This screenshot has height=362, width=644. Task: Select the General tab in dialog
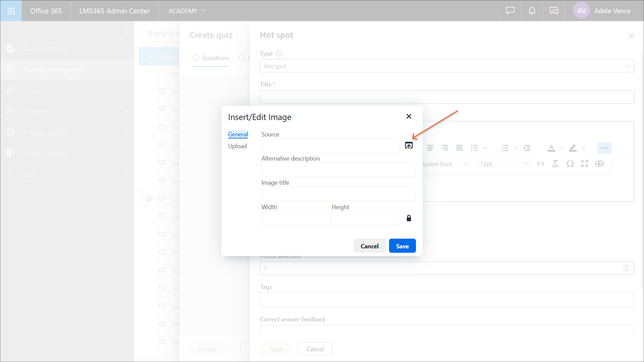(x=238, y=134)
